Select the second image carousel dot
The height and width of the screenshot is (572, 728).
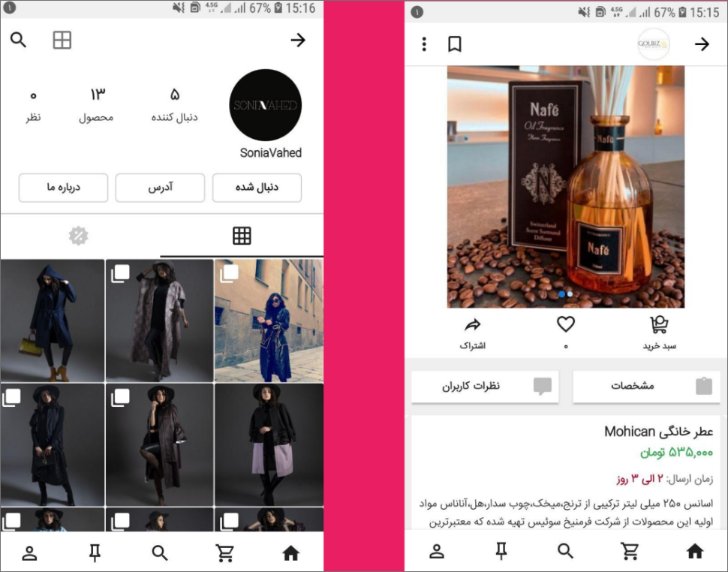pyautogui.click(x=570, y=294)
